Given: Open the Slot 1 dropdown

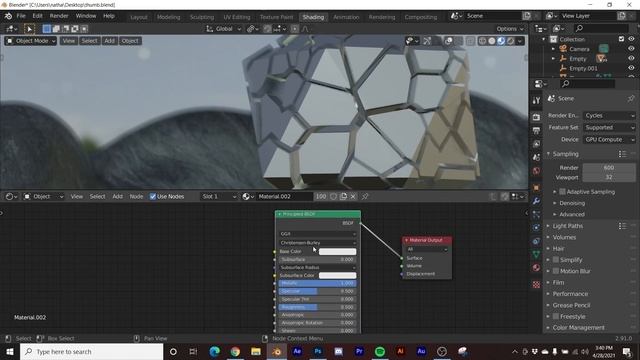Looking at the screenshot, I should [218, 197].
